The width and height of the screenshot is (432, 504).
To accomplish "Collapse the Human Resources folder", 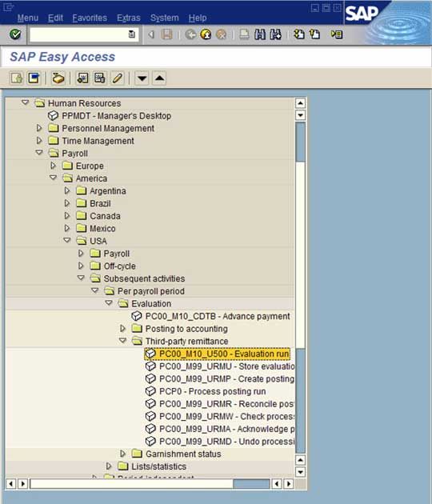I will click(x=25, y=103).
